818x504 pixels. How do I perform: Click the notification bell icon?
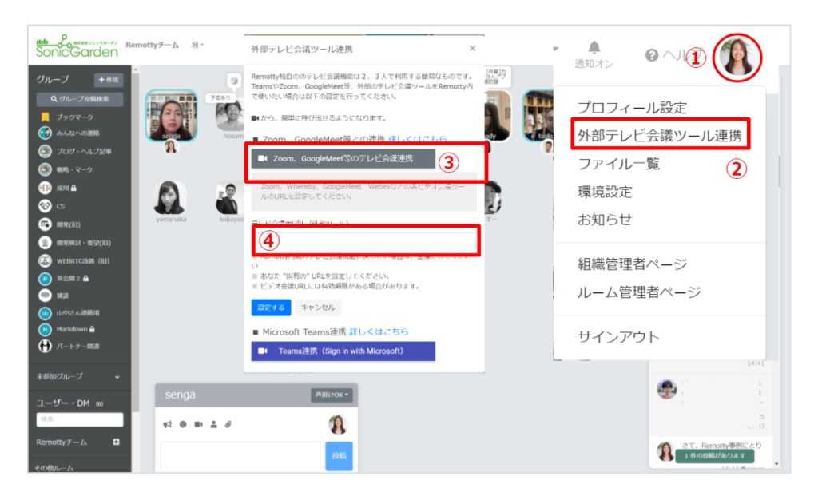[594, 47]
